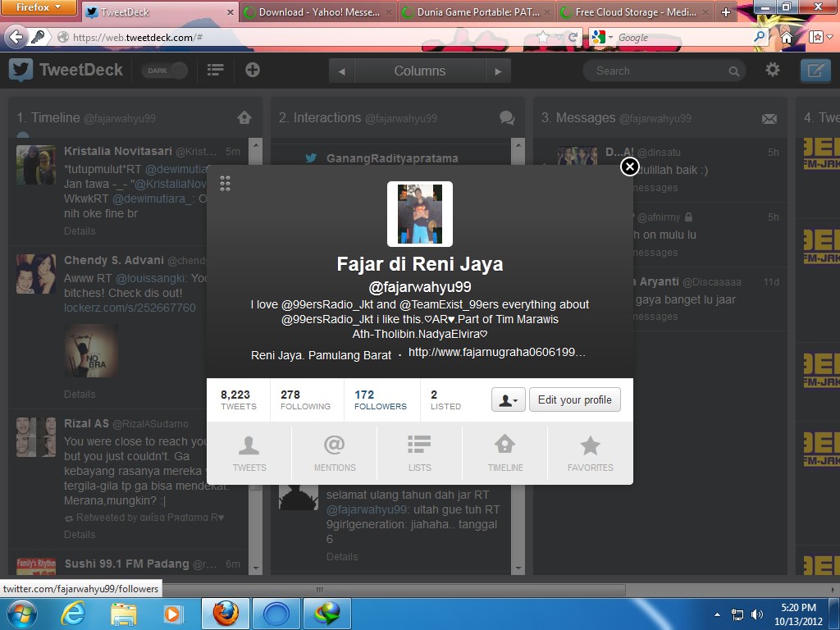Click the profile picture of Fajar di Reni Jaya
Viewport: 840px width, 630px height.
coord(420,214)
